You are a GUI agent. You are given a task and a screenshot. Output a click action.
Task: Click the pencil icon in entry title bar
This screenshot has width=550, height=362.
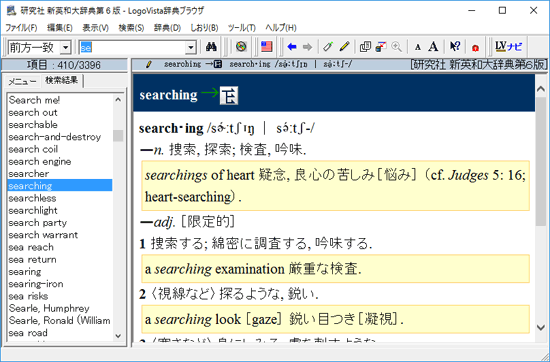(149, 65)
